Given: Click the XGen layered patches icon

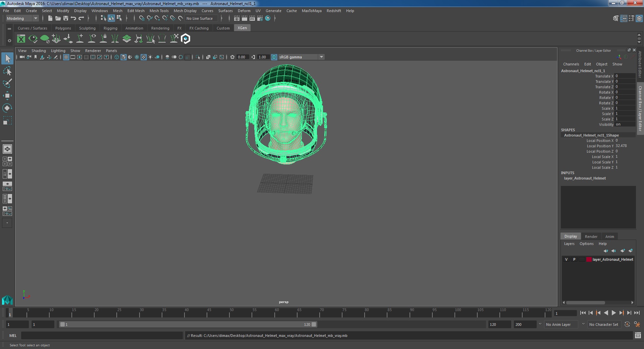Looking at the screenshot, I should coord(127,39).
